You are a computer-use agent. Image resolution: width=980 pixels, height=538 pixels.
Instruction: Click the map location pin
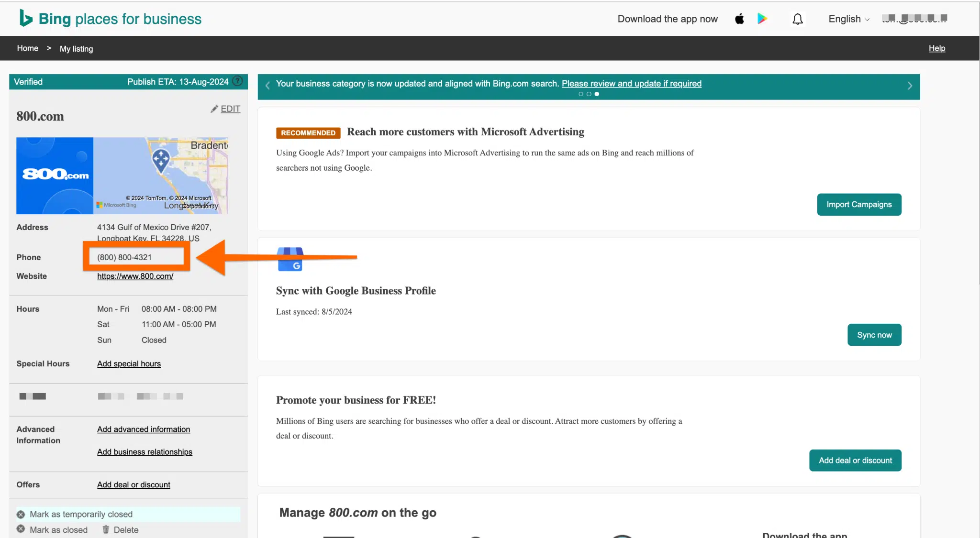(161, 161)
